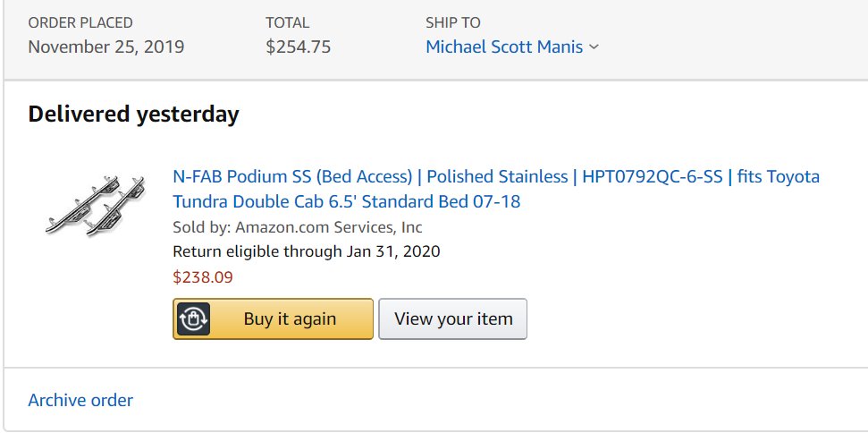Archive this order via Archive order link
Viewport: 868px width, 433px height.
tap(80, 400)
